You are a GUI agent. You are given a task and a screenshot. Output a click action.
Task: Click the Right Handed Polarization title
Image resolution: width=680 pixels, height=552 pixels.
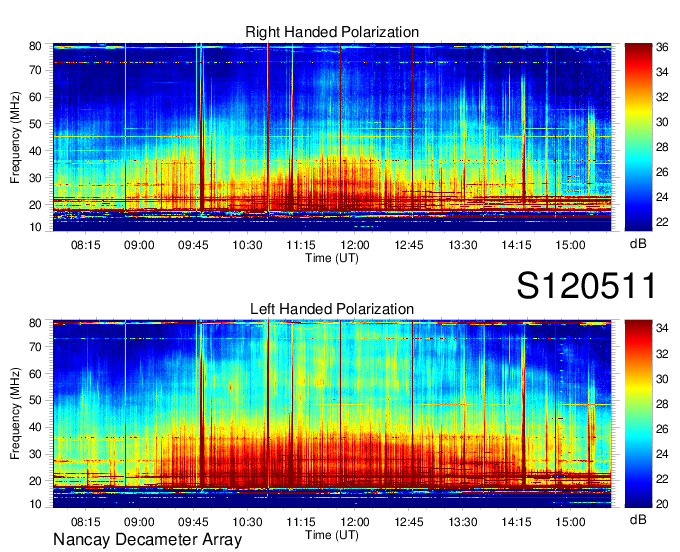point(332,32)
